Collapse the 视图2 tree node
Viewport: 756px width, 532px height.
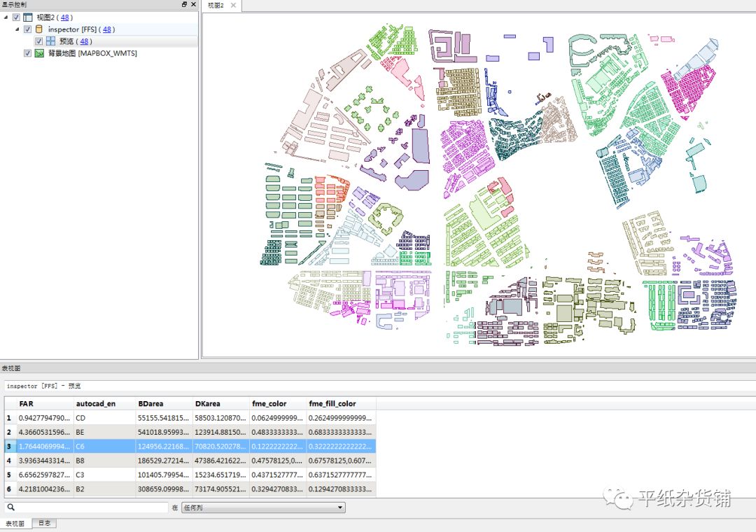[6, 17]
